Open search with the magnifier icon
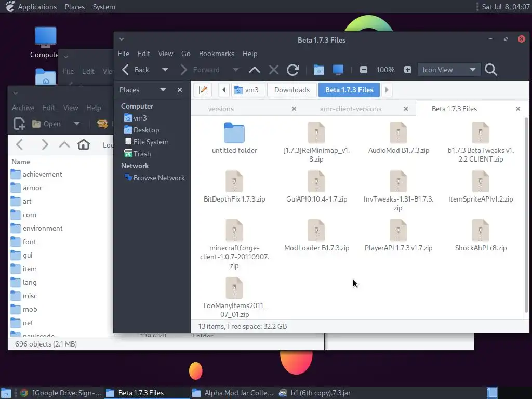532x399 pixels. point(490,70)
